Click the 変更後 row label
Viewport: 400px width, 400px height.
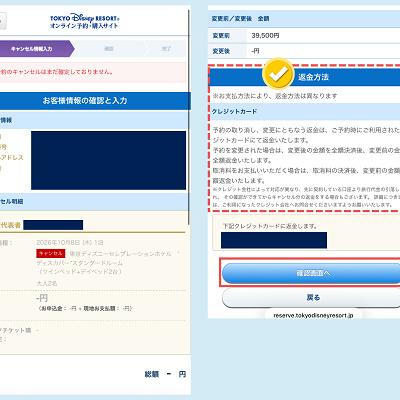(221, 51)
